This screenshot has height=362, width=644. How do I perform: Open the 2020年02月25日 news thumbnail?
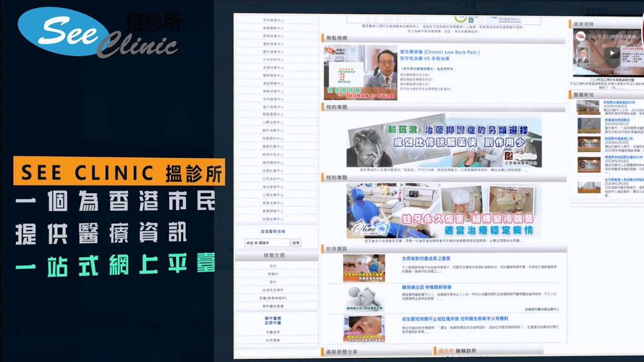coord(589,108)
